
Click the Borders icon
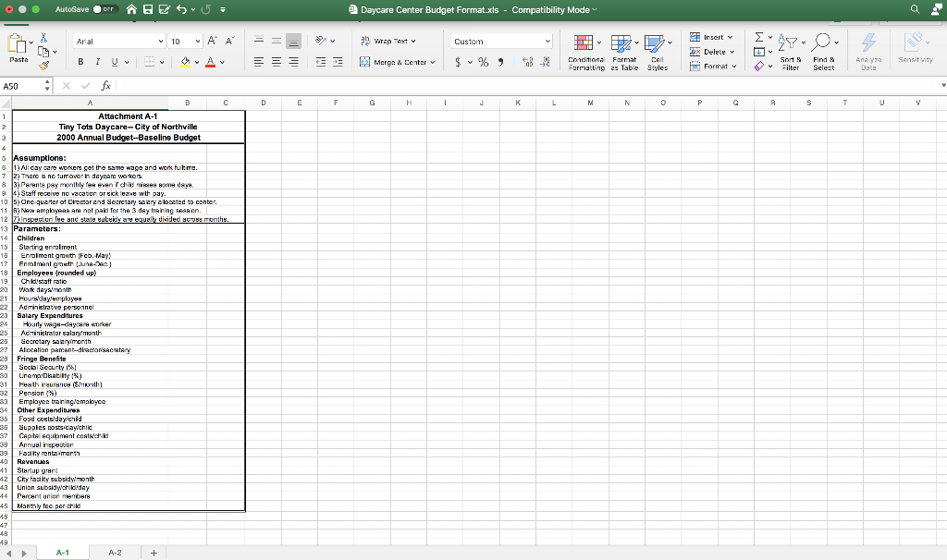click(150, 62)
